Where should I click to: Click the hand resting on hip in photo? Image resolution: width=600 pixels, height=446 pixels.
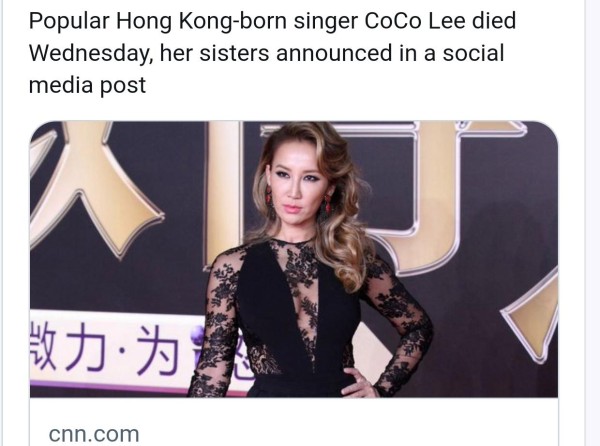pos(360,383)
